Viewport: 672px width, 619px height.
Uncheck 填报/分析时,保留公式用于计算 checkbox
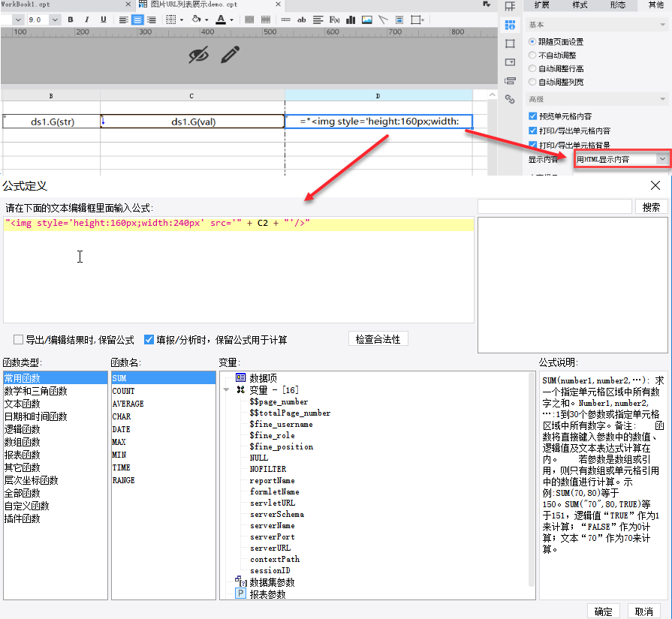pos(149,340)
